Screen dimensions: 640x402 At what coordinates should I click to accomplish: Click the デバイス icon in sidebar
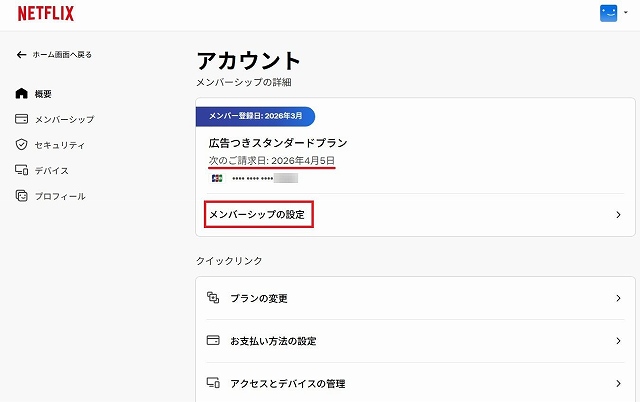pyautogui.click(x=21, y=170)
